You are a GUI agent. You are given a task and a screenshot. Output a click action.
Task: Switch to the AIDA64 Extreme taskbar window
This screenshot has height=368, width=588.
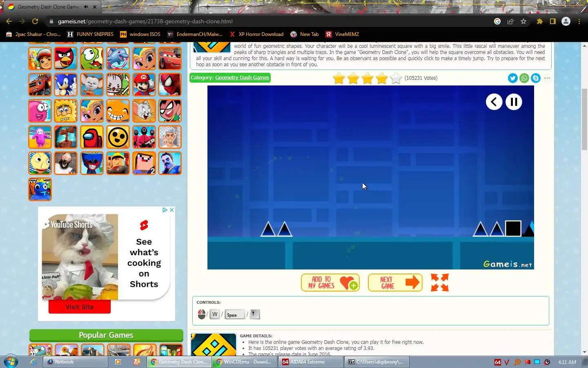pyautogui.click(x=311, y=362)
